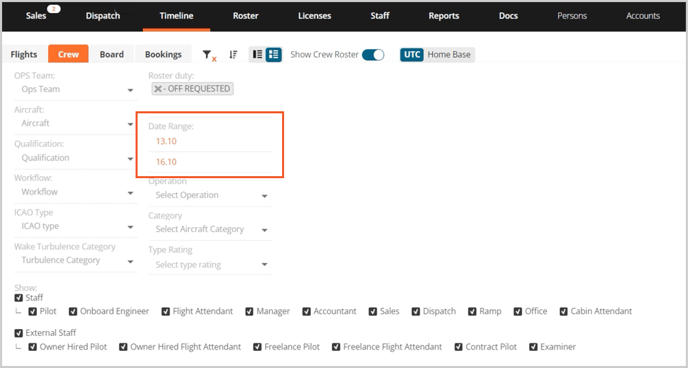Screen dimensions: 688x368
Task: Expand the Qualification dropdown
Action: pos(76,158)
